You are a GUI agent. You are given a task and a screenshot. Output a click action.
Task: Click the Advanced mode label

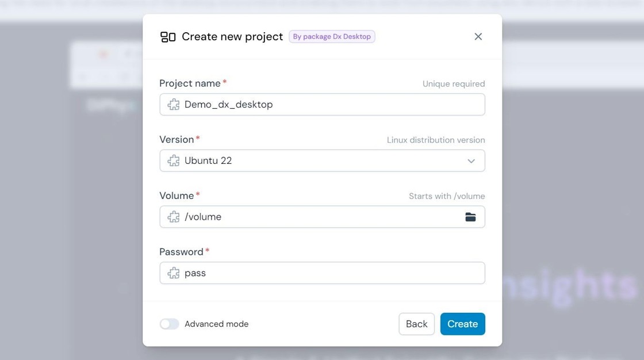pos(216,324)
